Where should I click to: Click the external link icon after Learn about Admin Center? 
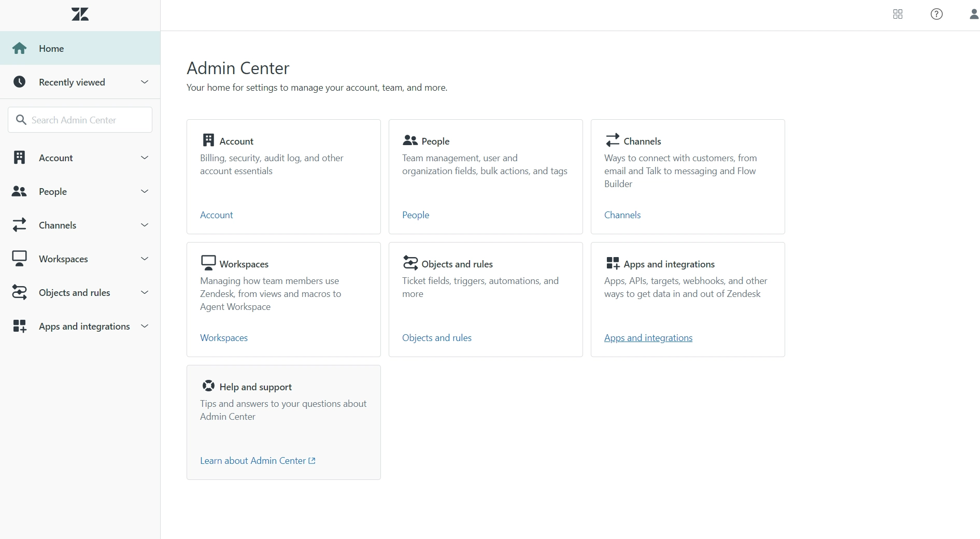312,461
